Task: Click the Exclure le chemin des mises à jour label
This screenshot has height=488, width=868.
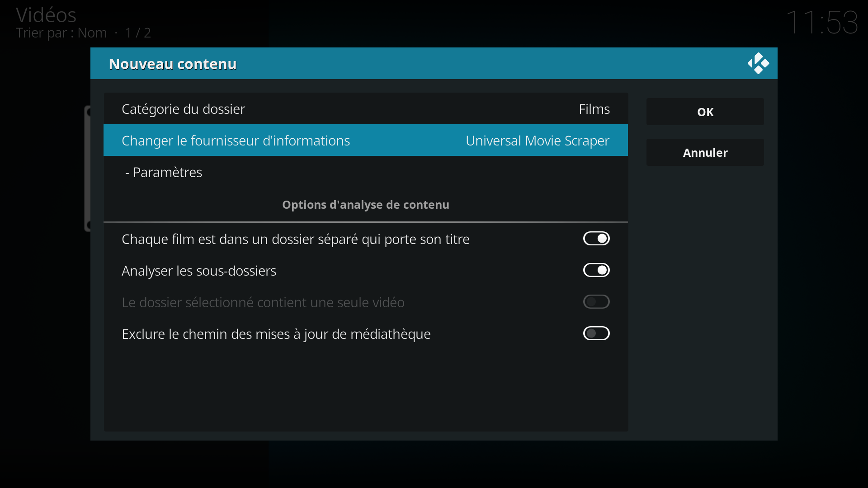Action: (276, 334)
